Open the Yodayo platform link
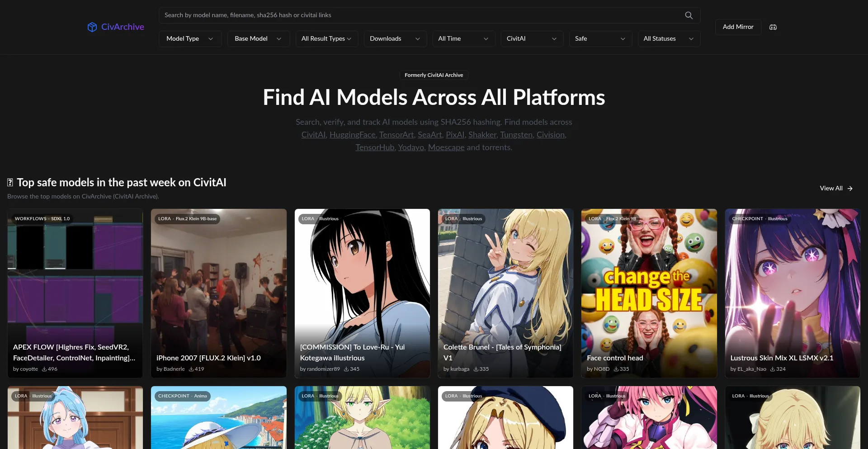This screenshot has height=449, width=868. pos(411,147)
